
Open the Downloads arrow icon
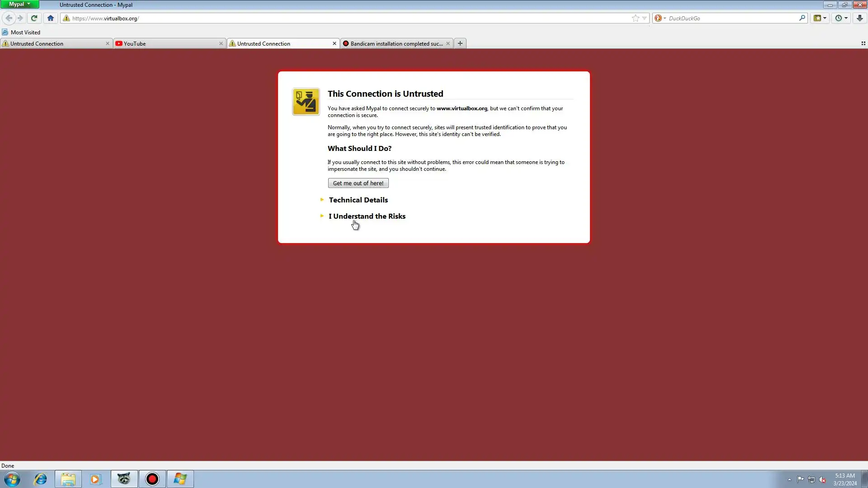click(x=859, y=18)
